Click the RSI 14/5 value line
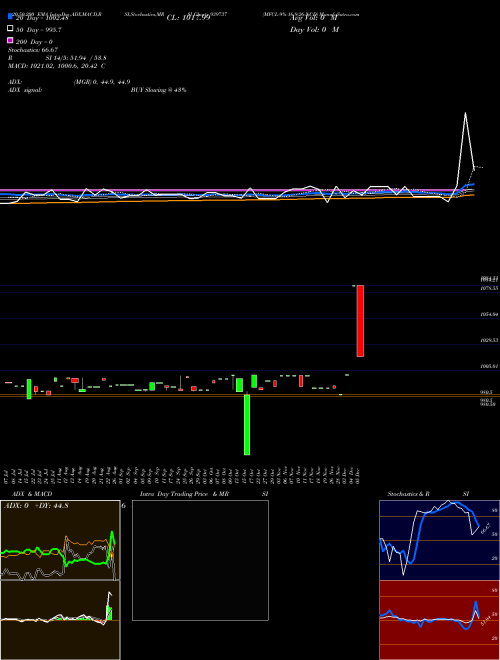The image size is (500, 660). (x=57, y=58)
